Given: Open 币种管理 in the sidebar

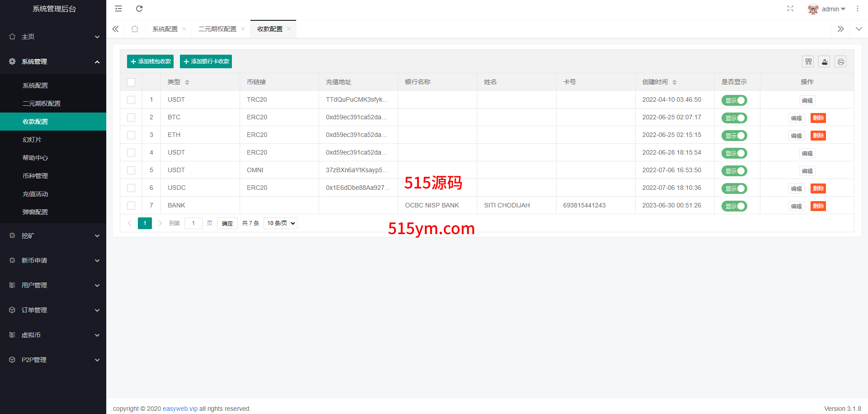Looking at the screenshot, I should tap(35, 176).
